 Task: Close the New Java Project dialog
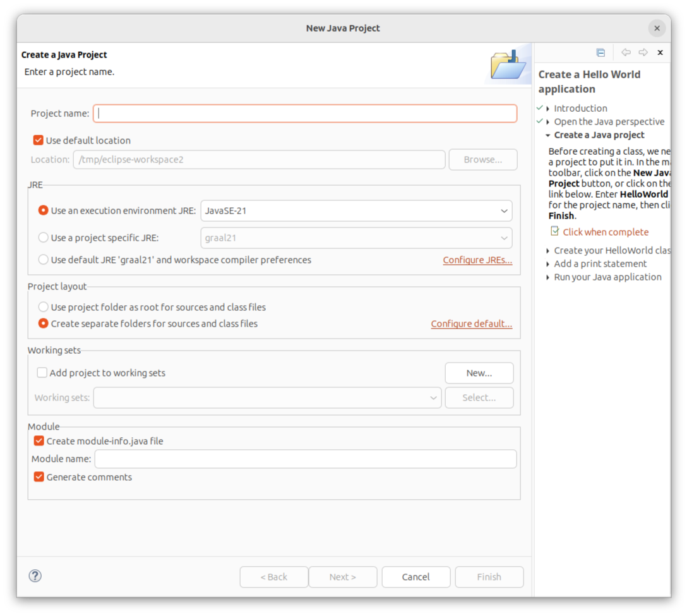point(657,28)
